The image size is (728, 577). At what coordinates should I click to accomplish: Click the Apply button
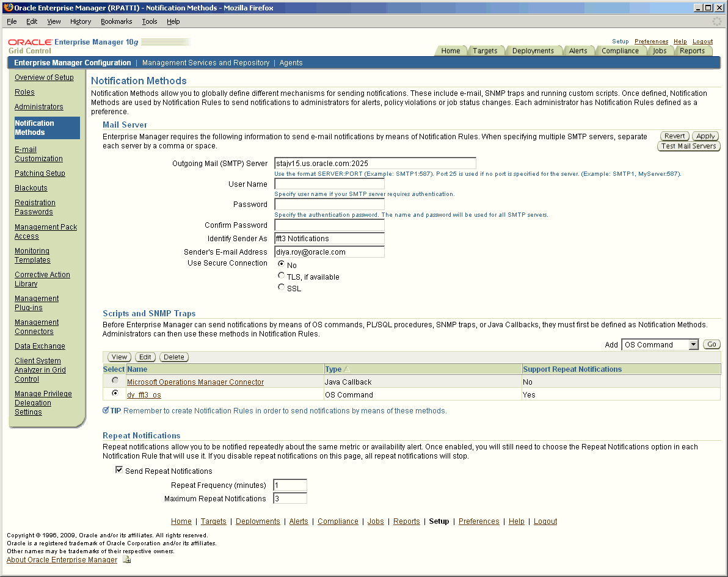[705, 136]
